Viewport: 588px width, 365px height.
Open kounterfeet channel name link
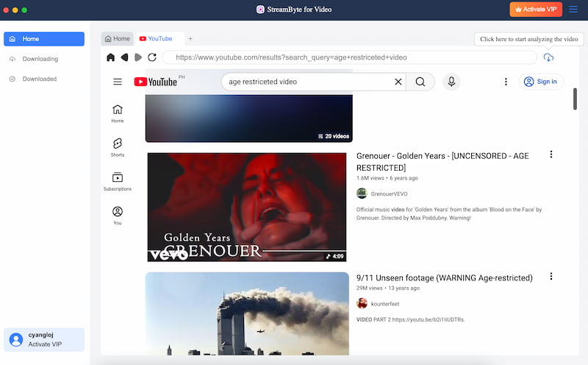click(x=384, y=304)
